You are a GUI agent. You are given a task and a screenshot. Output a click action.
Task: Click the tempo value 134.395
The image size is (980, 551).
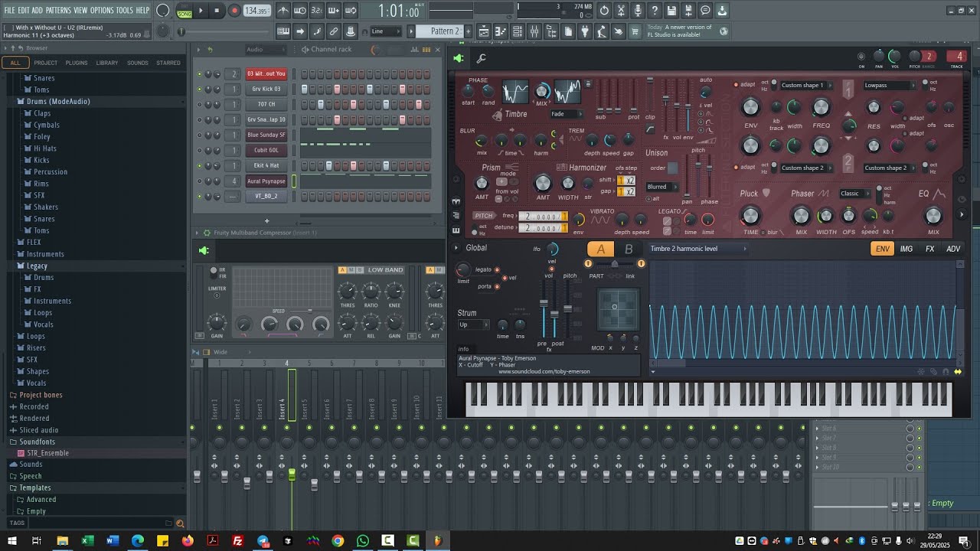click(256, 11)
